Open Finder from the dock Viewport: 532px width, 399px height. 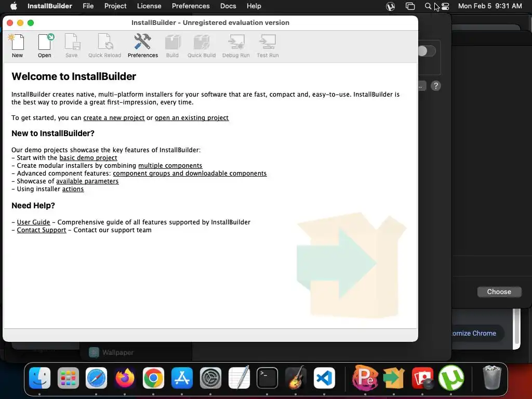39,378
